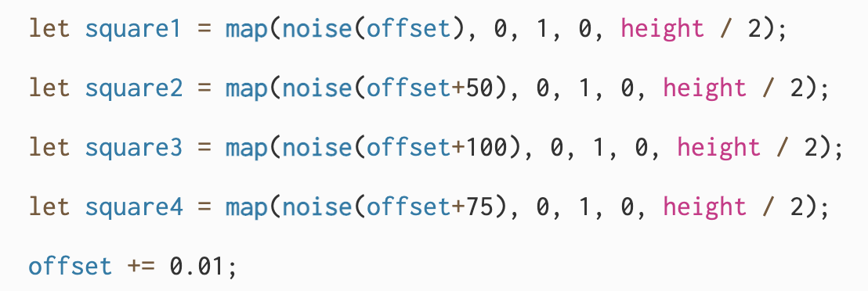
Task: Click the noise function on square3 line
Action: (x=316, y=147)
